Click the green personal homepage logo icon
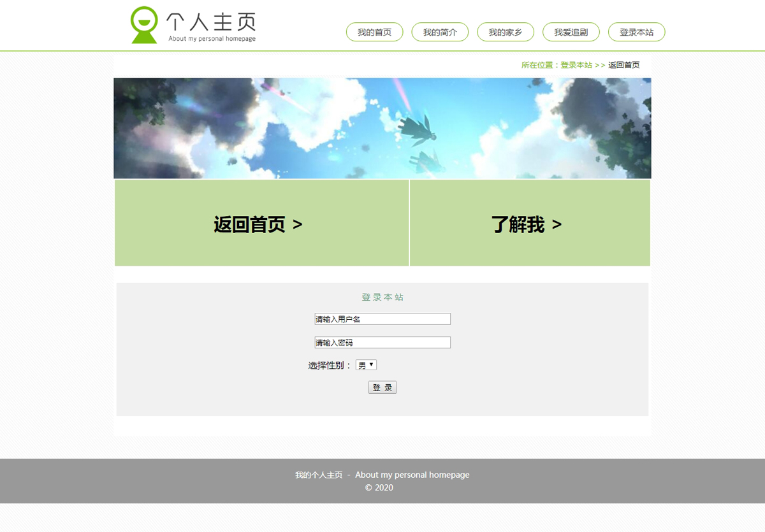 pos(144,25)
